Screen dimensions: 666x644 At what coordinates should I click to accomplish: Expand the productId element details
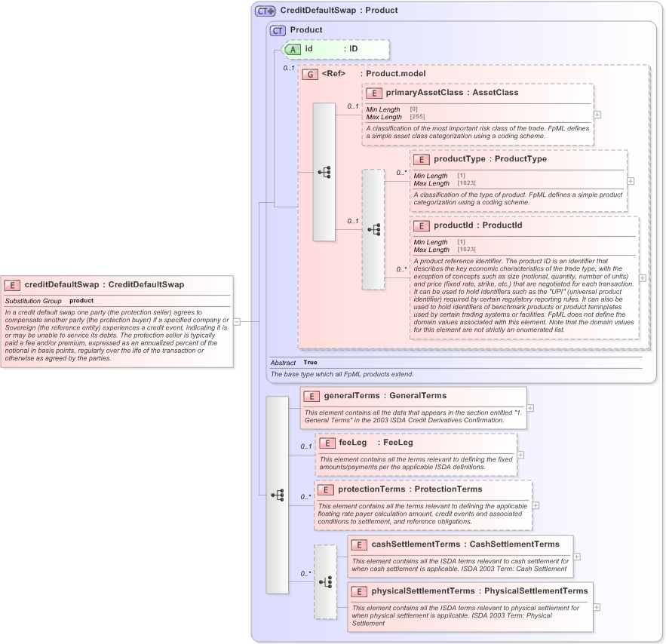(x=642, y=278)
